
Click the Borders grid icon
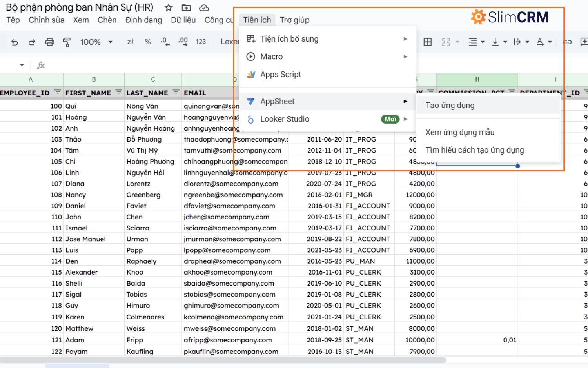point(428,42)
